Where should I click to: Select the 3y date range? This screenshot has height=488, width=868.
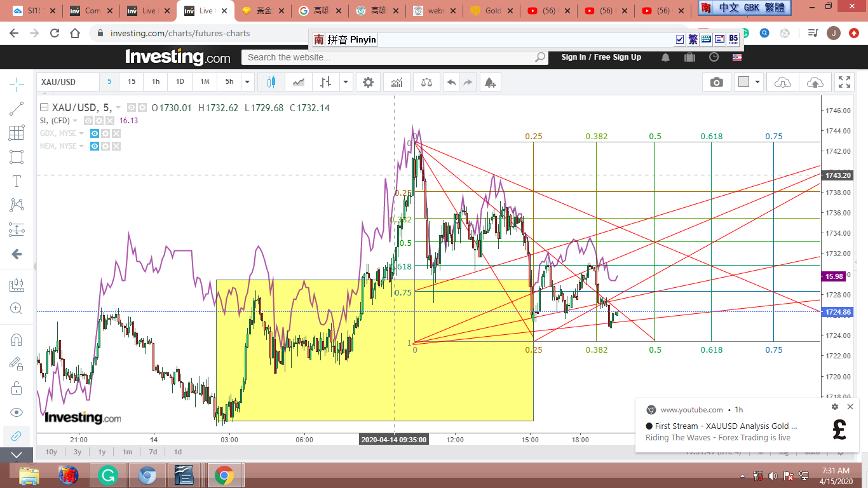click(x=77, y=452)
